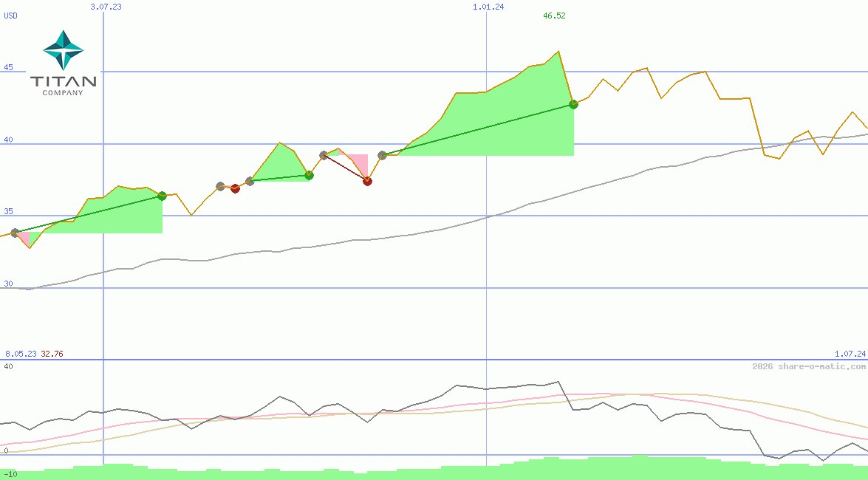Click the red stop marker after 39 entry
This screenshot has height=480, width=868.
[368, 181]
